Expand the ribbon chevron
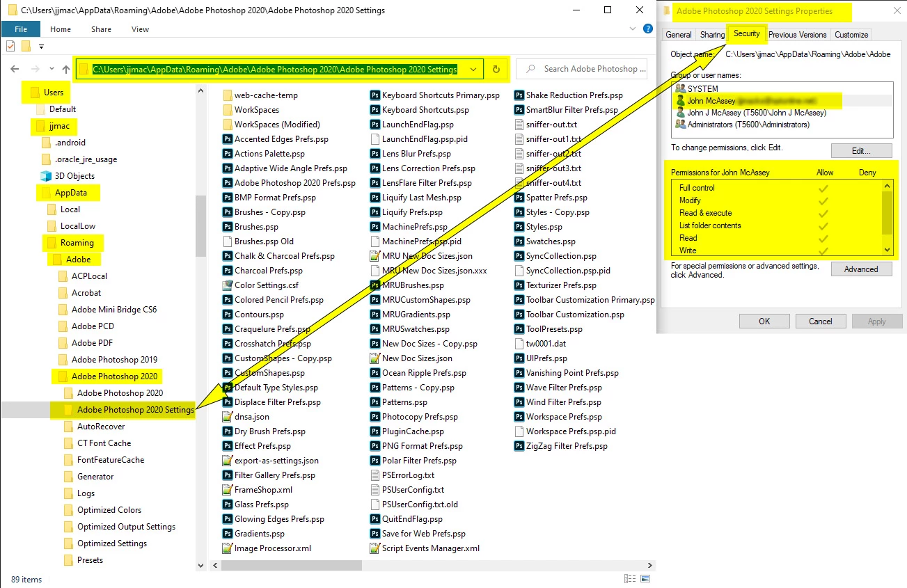907x588 pixels. click(x=631, y=29)
